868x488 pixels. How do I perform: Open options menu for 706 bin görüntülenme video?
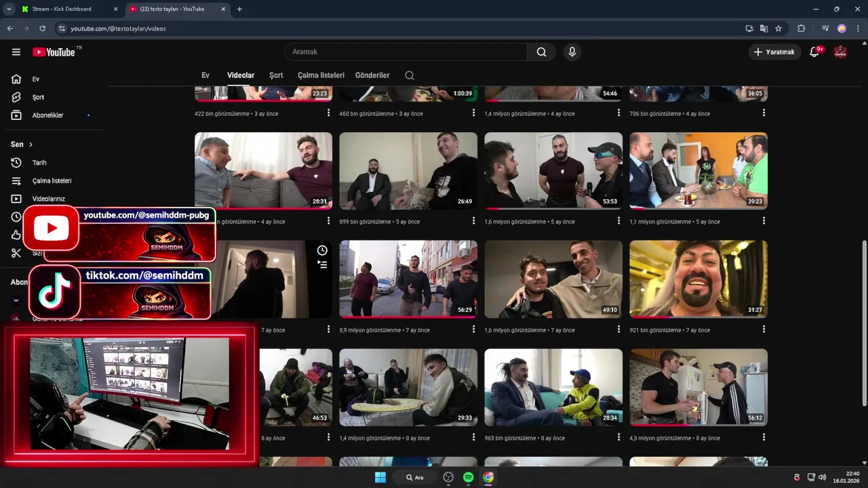[764, 113]
